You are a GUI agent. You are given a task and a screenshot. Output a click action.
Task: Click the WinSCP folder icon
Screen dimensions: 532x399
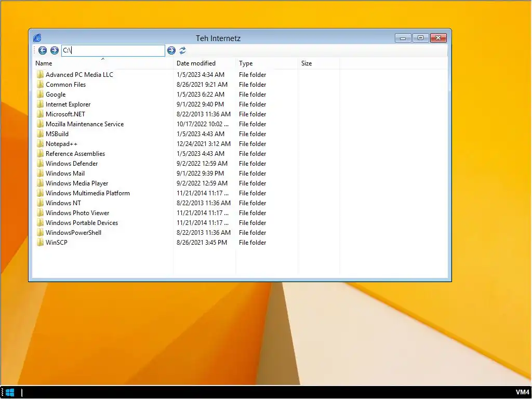click(40, 242)
